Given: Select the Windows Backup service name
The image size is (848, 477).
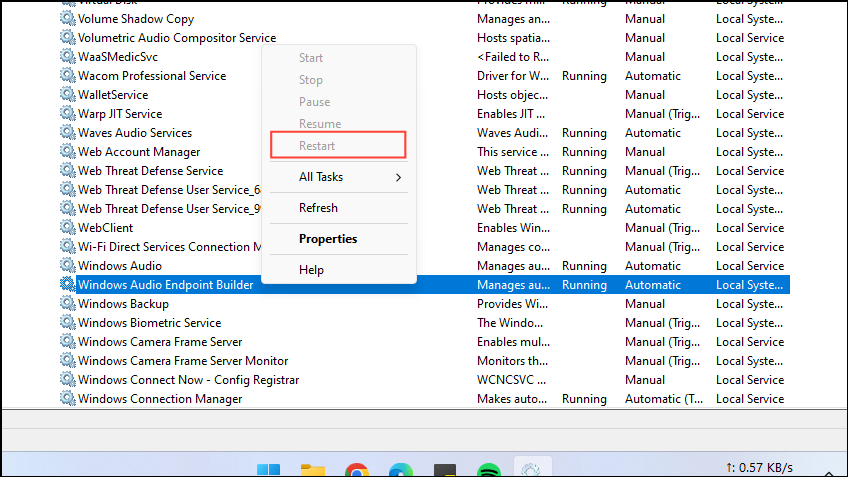Looking at the screenshot, I should pyautogui.click(x=123, y=303).
